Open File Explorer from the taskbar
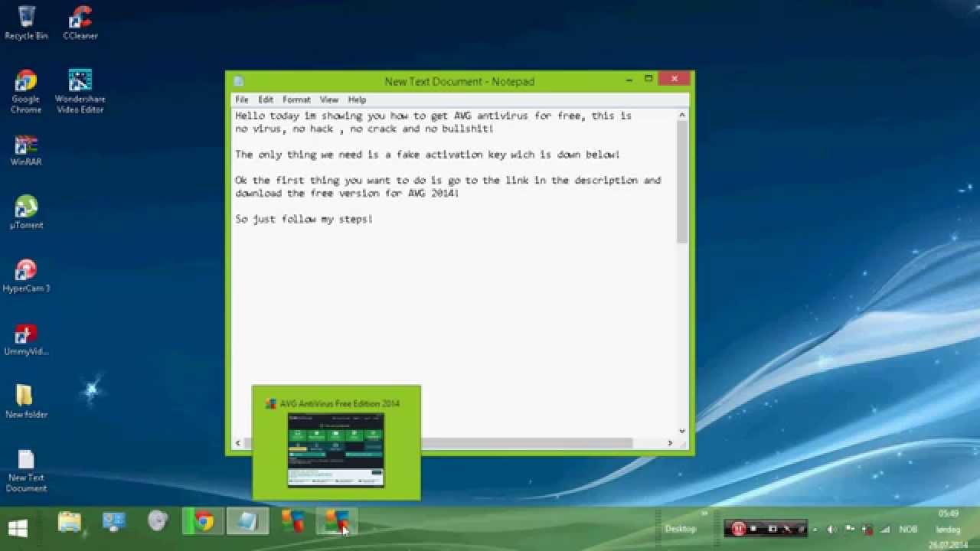Image resolution: width=980 pixels, height=551 pixels. coord(70,522)
